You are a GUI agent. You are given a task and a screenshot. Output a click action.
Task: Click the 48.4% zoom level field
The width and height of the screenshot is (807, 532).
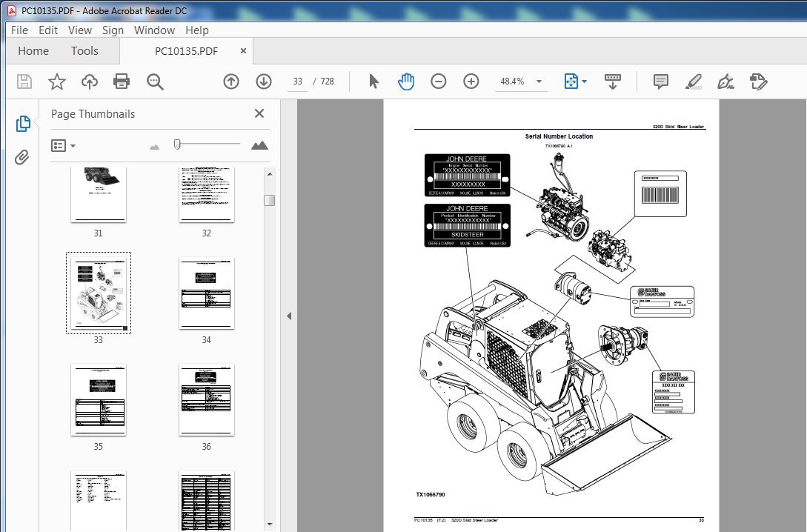tap(512, 82)
